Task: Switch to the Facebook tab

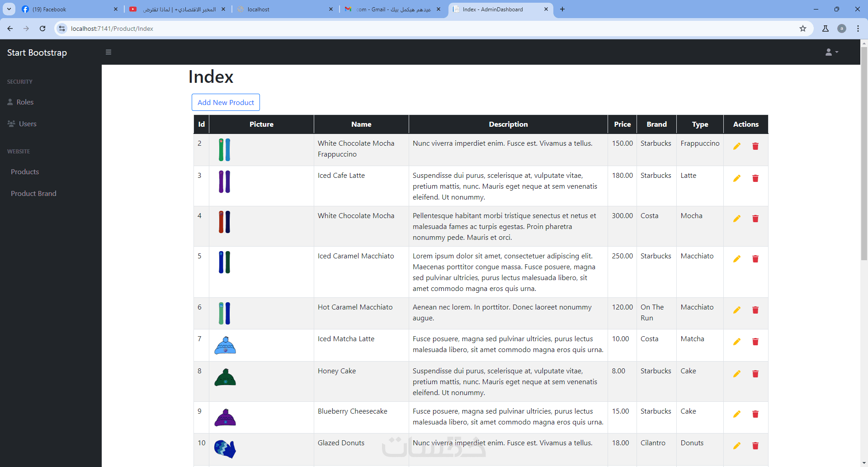Action: pos(68,9)
